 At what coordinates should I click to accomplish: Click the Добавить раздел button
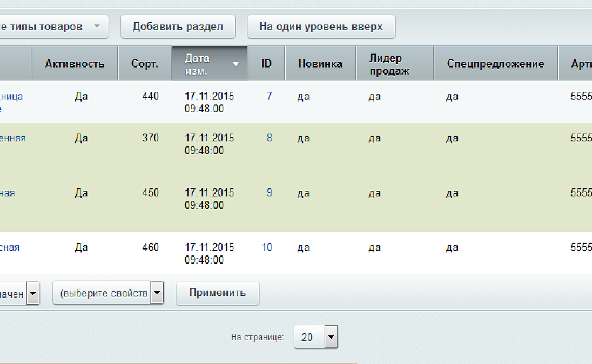[x=178, y=26]
